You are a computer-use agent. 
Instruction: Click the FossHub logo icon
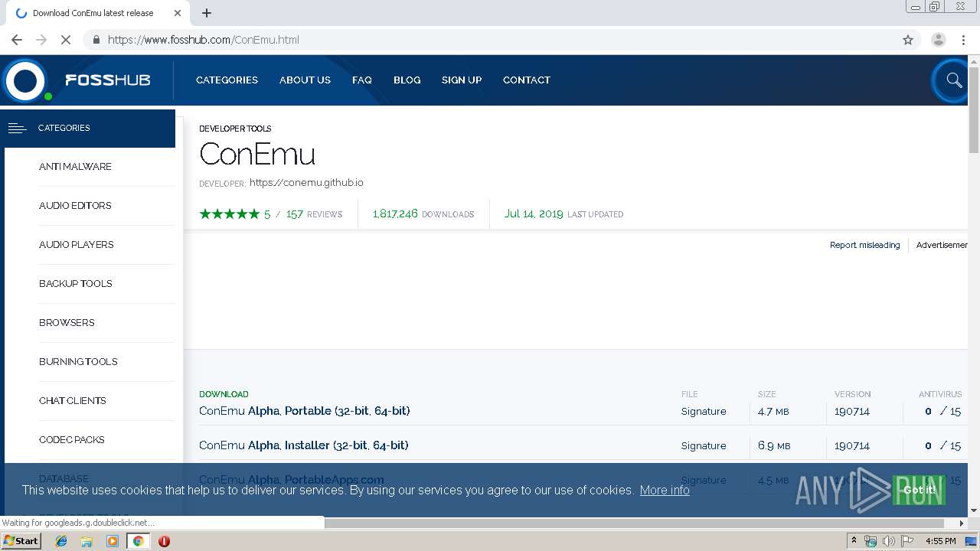[24, 80]
